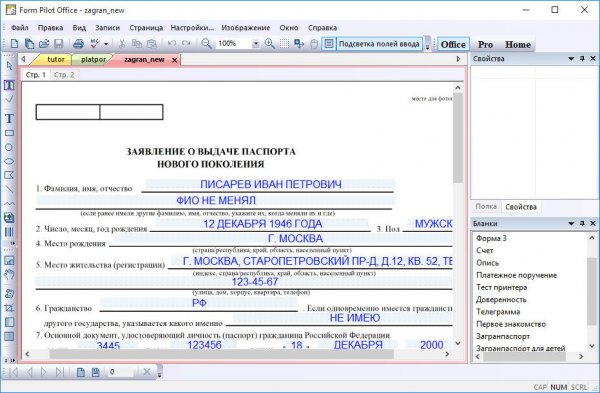Select the checkmark tool
This screenshot has height=393, width=600.
[x=9, y=99]
